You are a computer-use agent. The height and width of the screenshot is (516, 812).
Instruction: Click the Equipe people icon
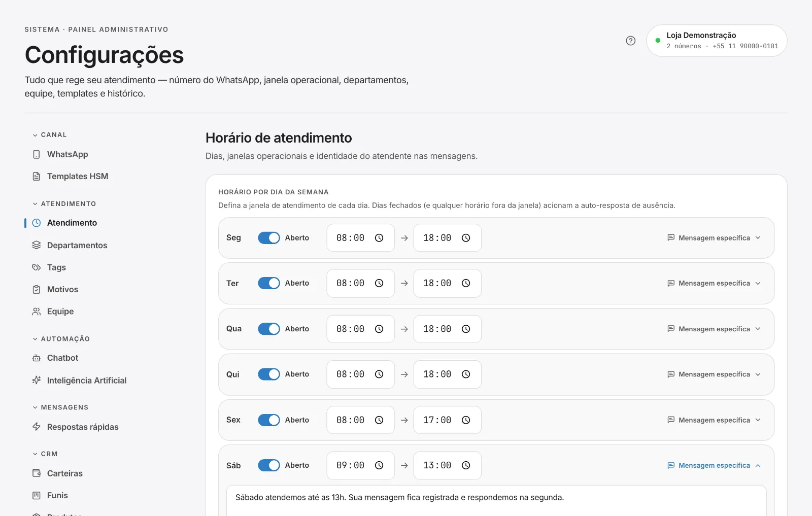point(37,312)
